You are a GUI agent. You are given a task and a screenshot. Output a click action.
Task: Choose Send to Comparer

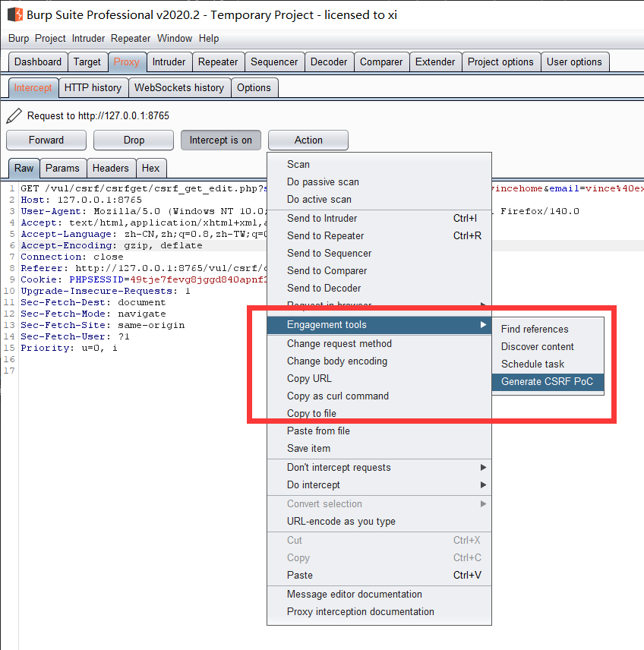pyautogui.click(x=379, y=270)
